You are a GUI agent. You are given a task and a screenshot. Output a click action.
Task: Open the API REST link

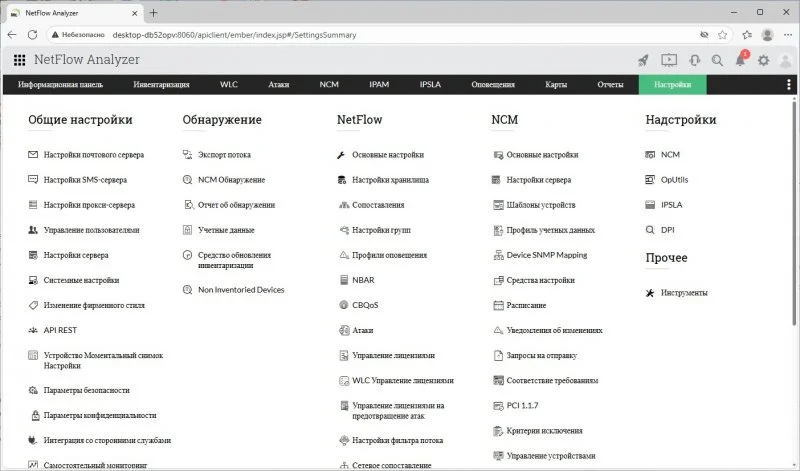click(x=60, y=330)
